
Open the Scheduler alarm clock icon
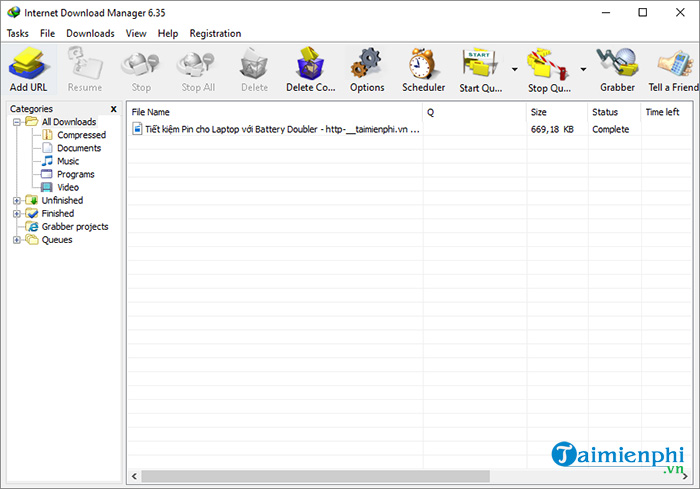pyautogui.click(x=423, y=63)
